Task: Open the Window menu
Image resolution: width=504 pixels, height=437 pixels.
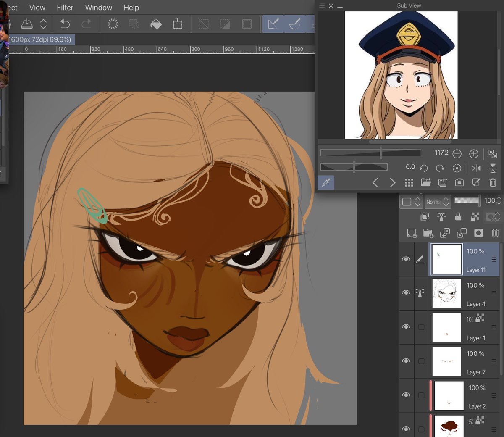Action: (x=98, y=8)
